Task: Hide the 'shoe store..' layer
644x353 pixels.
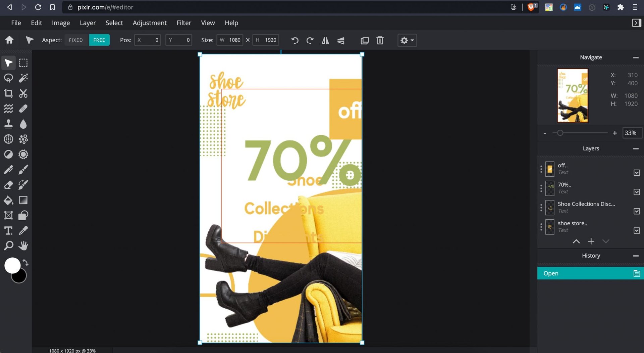Action: coord(637,230)
